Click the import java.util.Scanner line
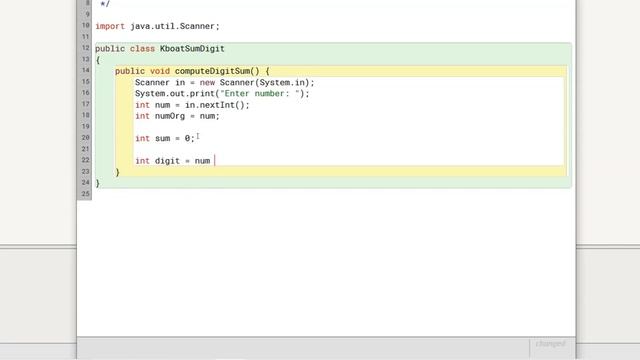This screenshot has height=360, width=640. [x=158, y=26]
